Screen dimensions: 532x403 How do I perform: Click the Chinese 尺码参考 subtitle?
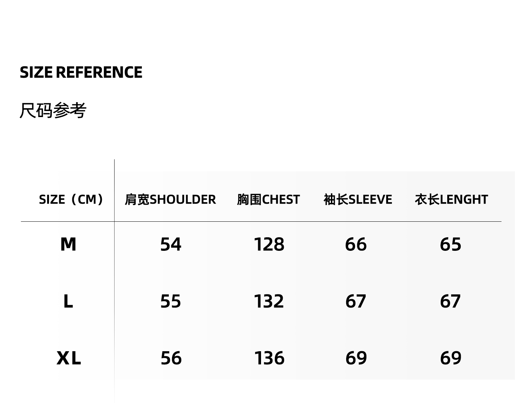[53, 110]
